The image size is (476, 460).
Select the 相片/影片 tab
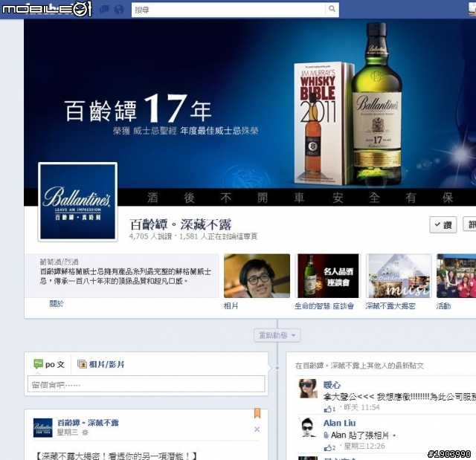[x=101, y=364]
